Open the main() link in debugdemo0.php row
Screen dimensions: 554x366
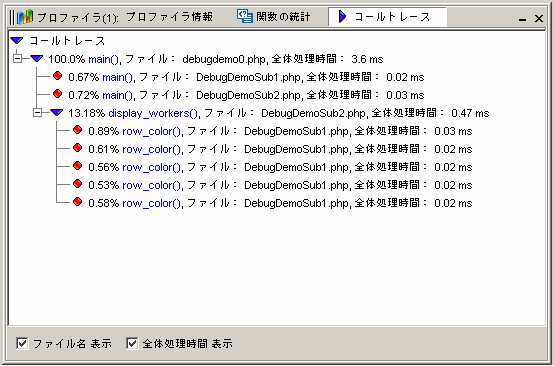tap(103, 59)
